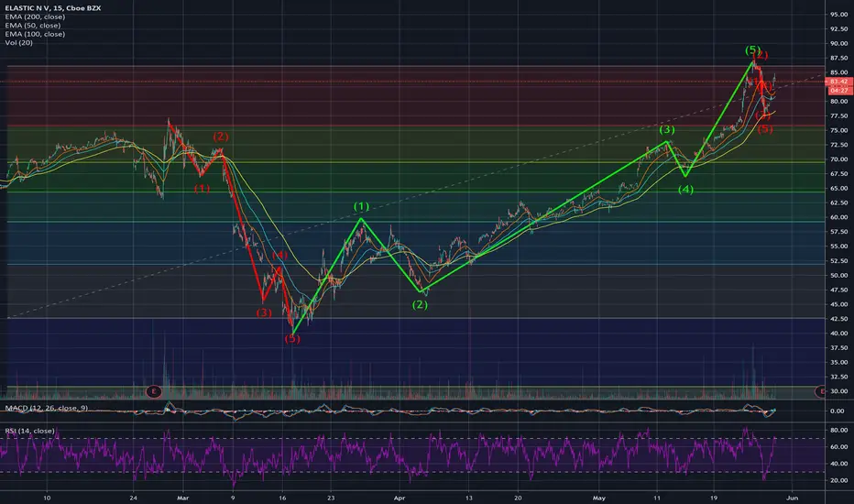Click the 75.00 price axis label

(x=838, y=130)
